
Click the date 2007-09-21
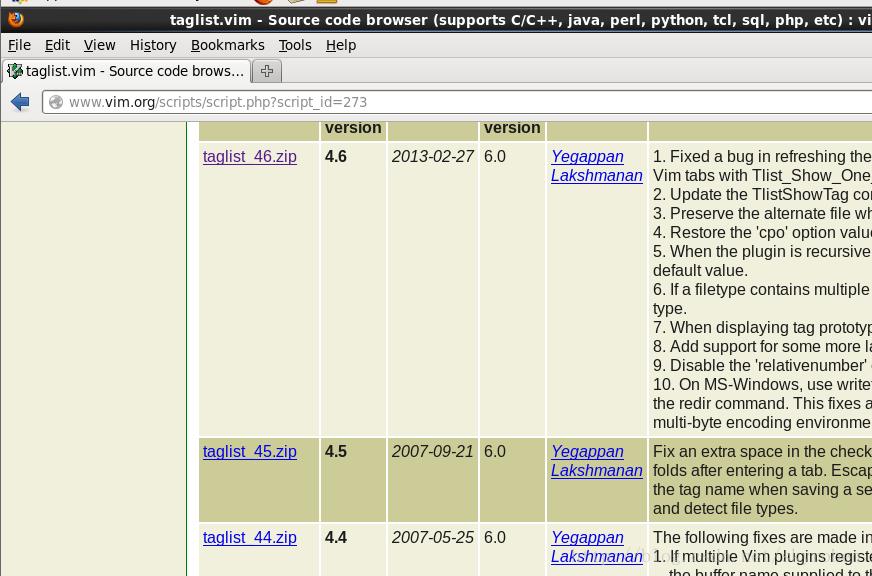(x=433, y=451)
